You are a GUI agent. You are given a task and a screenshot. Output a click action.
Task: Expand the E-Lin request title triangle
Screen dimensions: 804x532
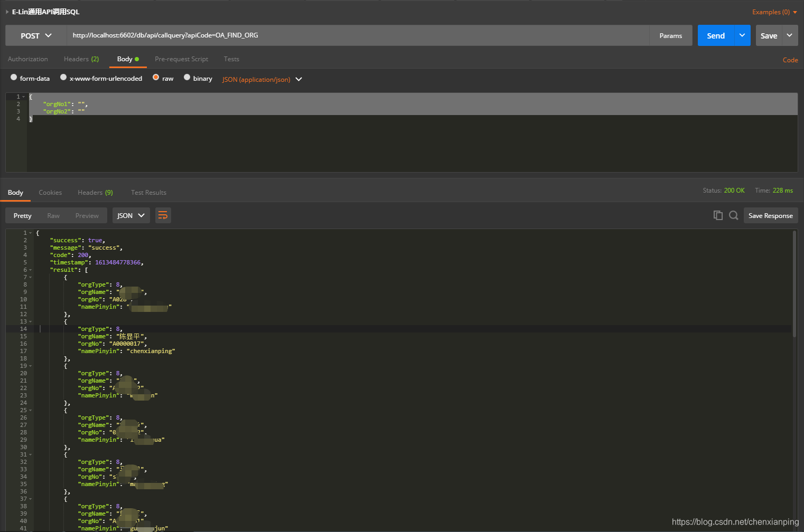[x=7, y=12]
